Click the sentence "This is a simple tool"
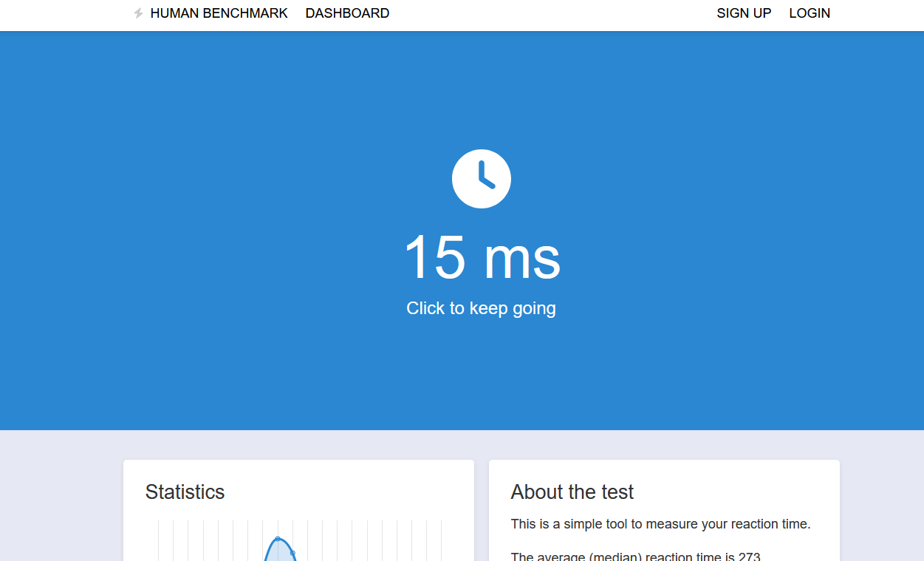The width and height of the screenshot is (924, 561). coord(660,524)
